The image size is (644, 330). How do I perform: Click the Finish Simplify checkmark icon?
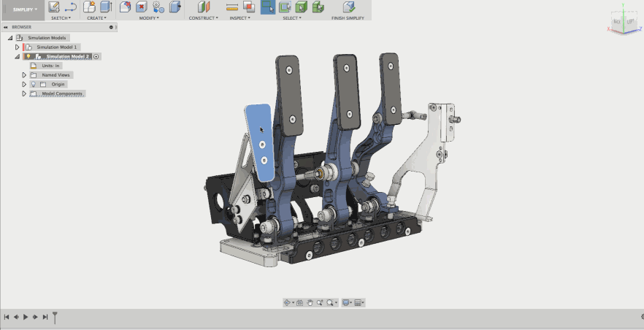349,7
